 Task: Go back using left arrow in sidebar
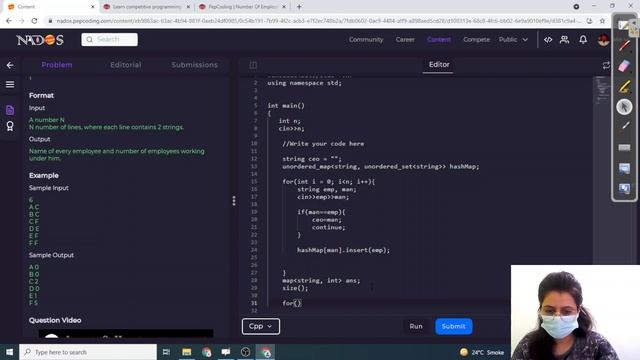[x=10, y=65]
